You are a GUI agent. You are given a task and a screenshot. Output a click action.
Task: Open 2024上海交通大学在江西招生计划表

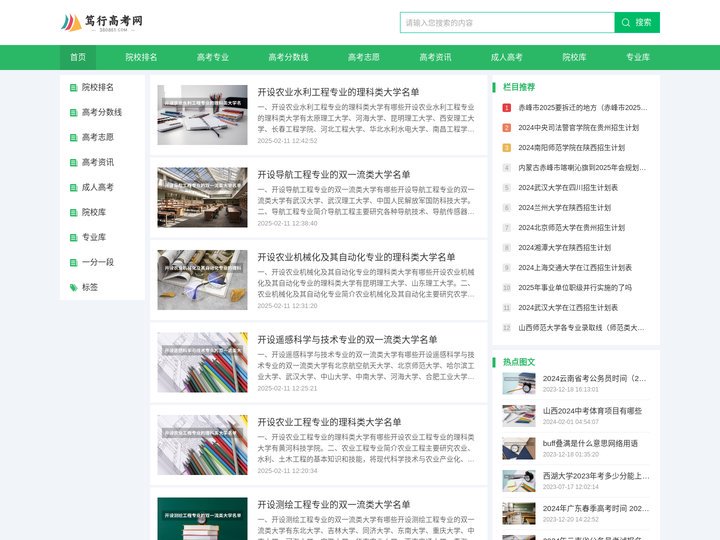coord(575,267)
